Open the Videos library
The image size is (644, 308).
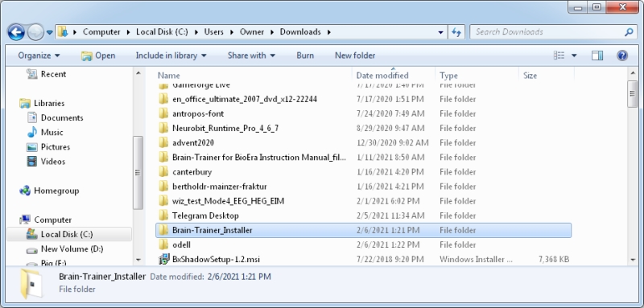tap(46, 162)
